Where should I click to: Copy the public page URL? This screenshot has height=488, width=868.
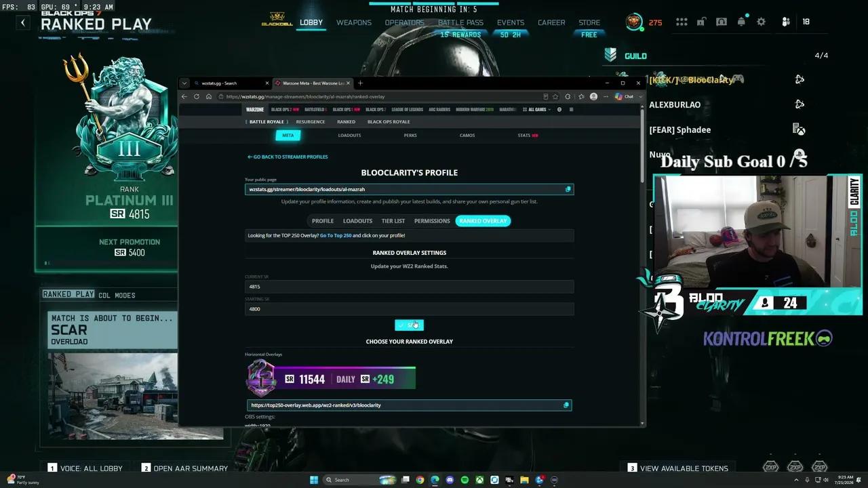tap(568, 189)
